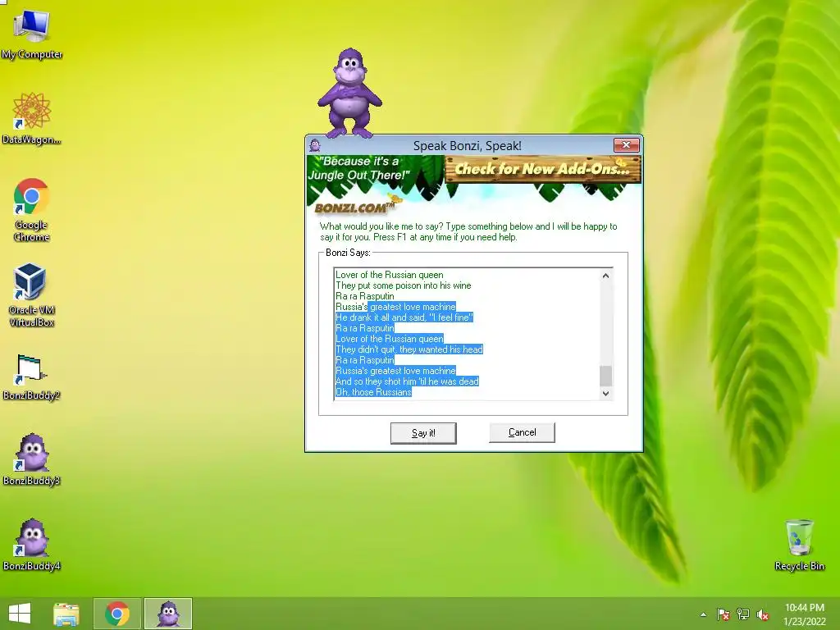840x630 pixels.
Task: Open the Windows Start button
Action: tap(20, 614)
